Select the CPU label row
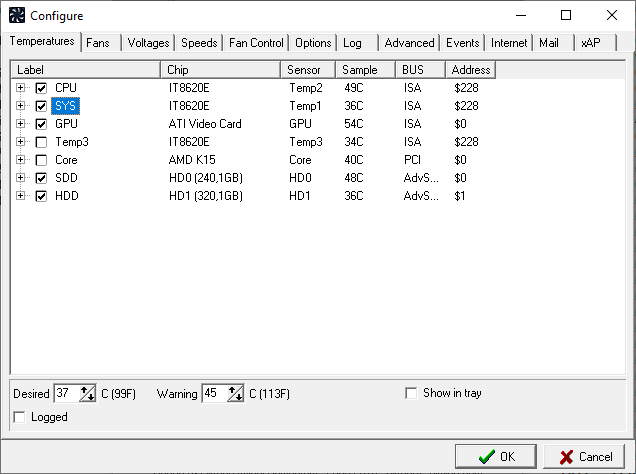Viewport: 636px width, 474px height. click(x=66, y=88)
